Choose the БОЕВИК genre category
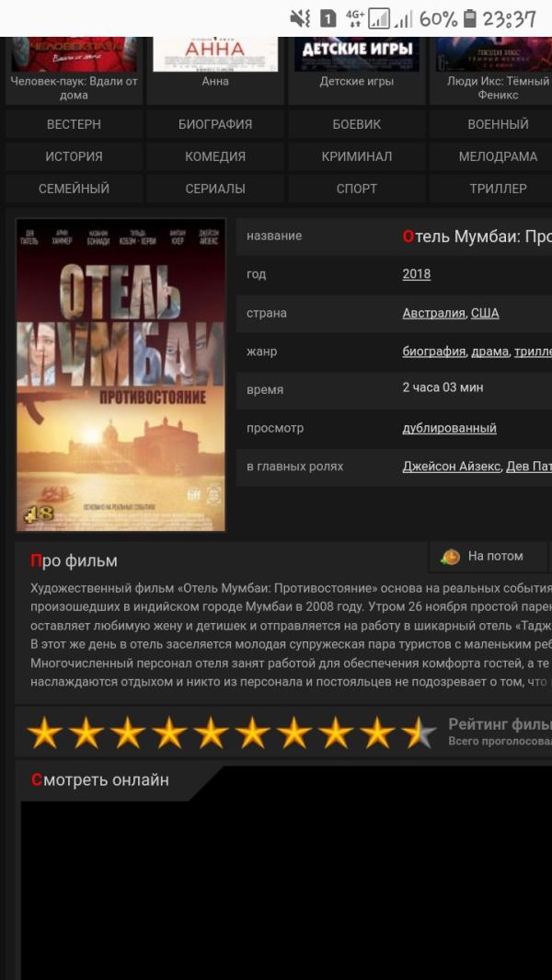This screenshot has width=552, height=980. tap(356, 124)
